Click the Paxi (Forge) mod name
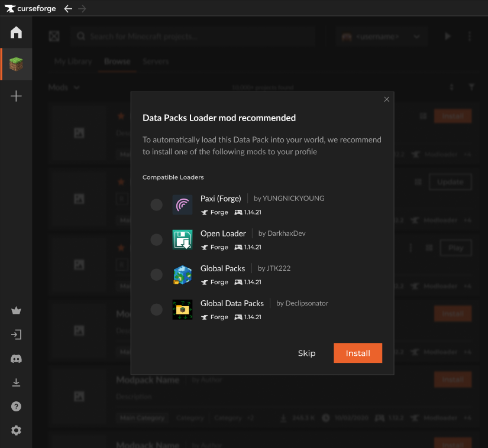This screenshot has height=448, width=488. (221, 199)
